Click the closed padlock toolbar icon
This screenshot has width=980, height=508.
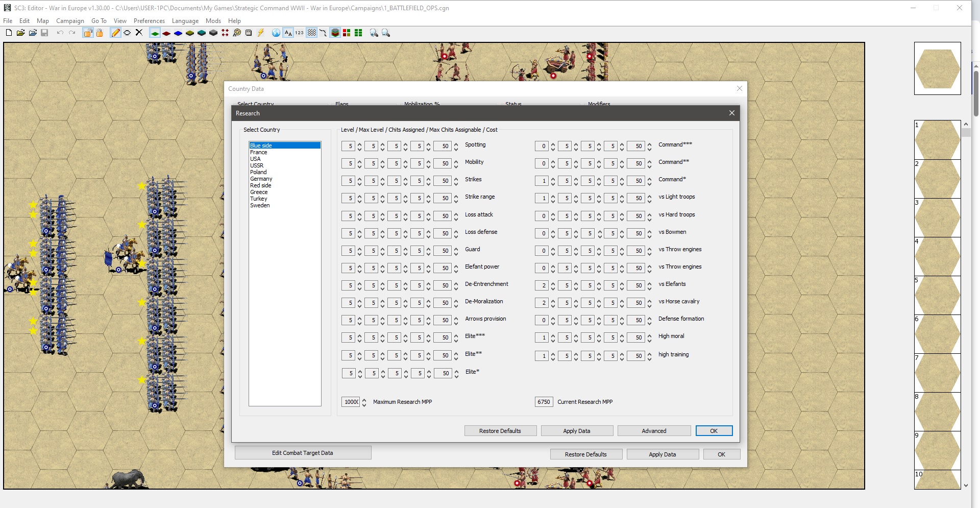point(100,33)
